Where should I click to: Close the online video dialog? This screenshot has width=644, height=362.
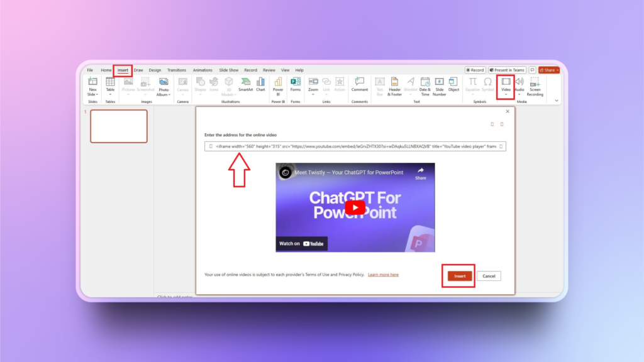tap(508, 112)
